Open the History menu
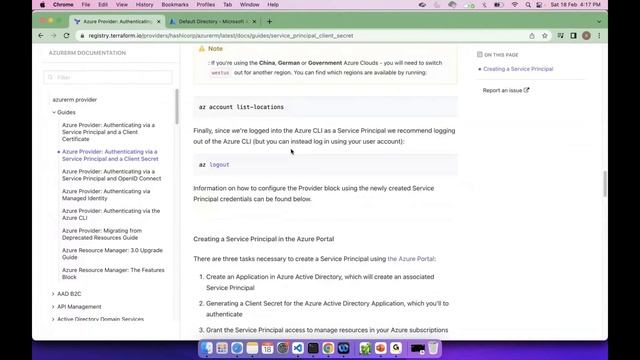 (144, 5)
